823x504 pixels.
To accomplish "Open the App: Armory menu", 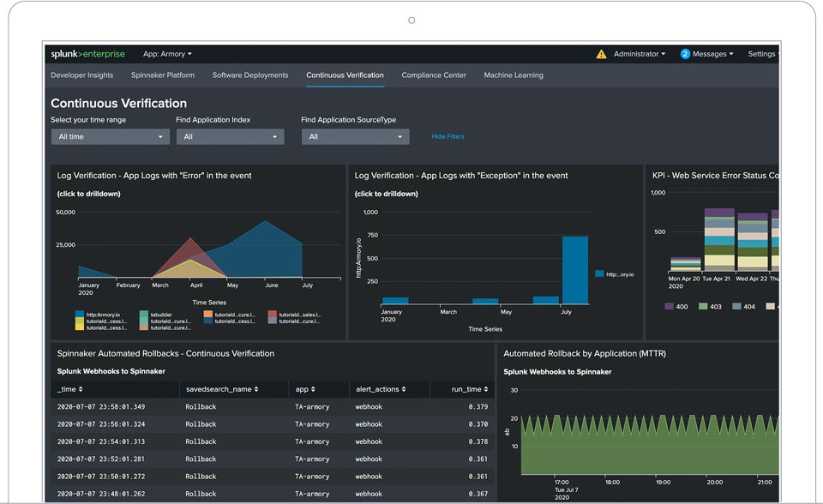I will (167, 54).
